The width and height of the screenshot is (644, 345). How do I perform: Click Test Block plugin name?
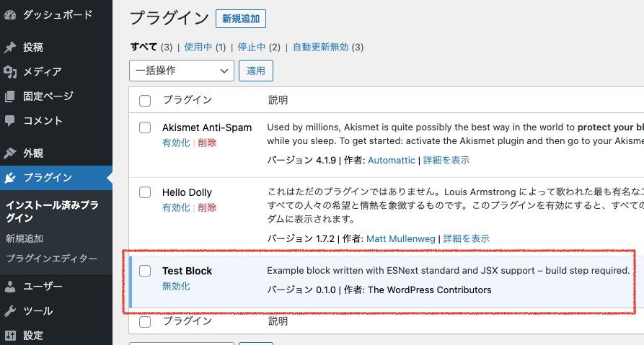click(187, 271)
